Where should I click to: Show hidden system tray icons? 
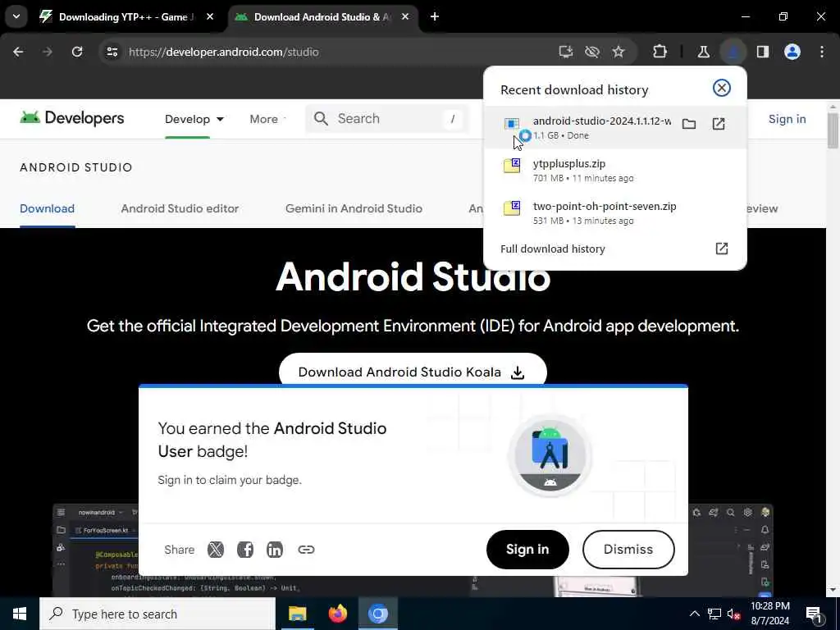pyautogui.click(x=694, y=614)
